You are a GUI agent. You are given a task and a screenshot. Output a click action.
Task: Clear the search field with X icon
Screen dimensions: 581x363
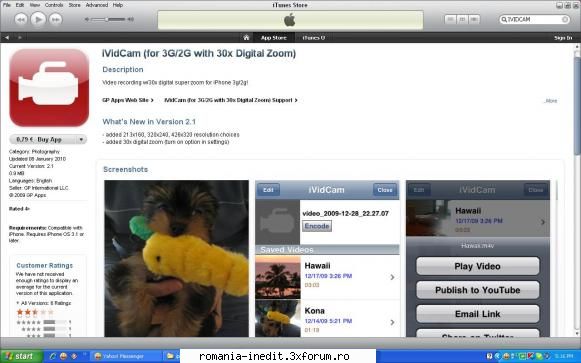pyautogui.click(x=565, y=19)
